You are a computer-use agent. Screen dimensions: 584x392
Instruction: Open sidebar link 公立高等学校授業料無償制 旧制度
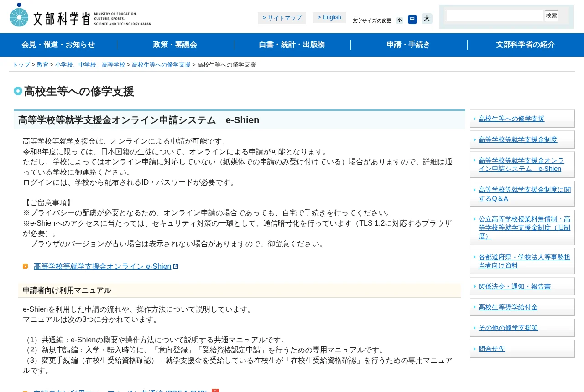tap(525, 227)
